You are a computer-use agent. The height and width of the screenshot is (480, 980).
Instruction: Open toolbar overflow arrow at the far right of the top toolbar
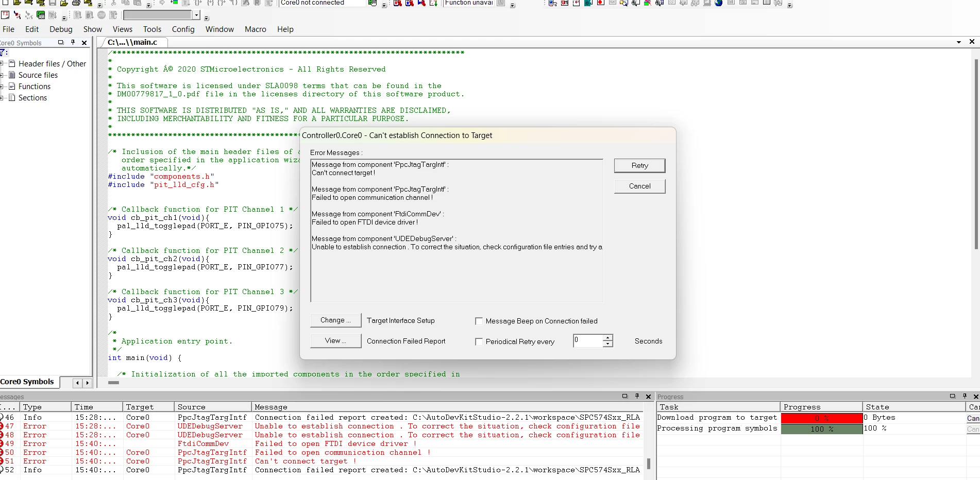(789, 5)
